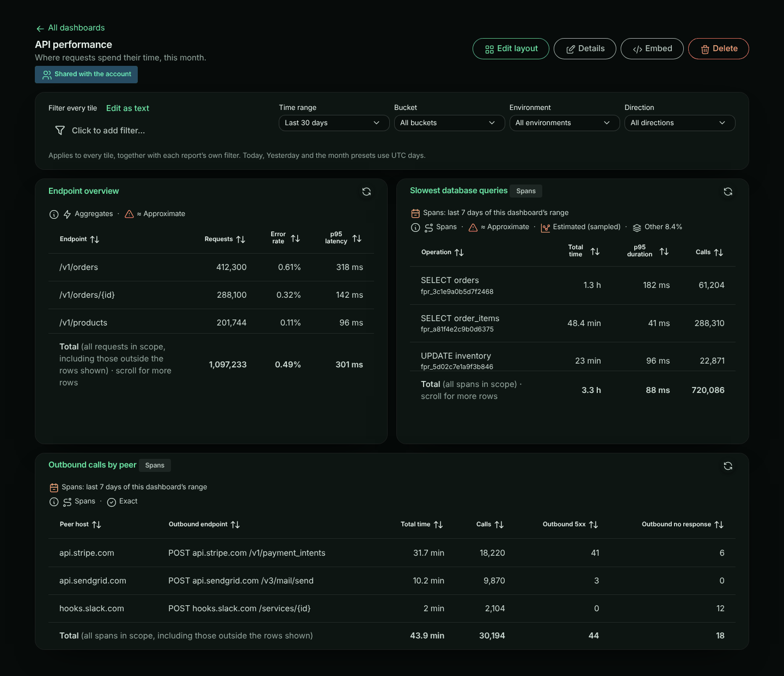Refresh the Outbound calls by peer tile
The width and height of the screenshot is (784, 676).
coord(728,466)
